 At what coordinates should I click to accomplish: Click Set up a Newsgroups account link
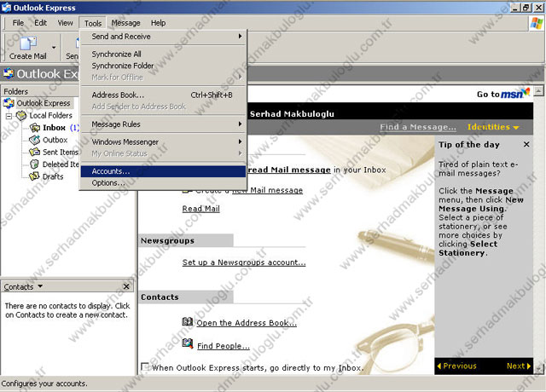244,262
